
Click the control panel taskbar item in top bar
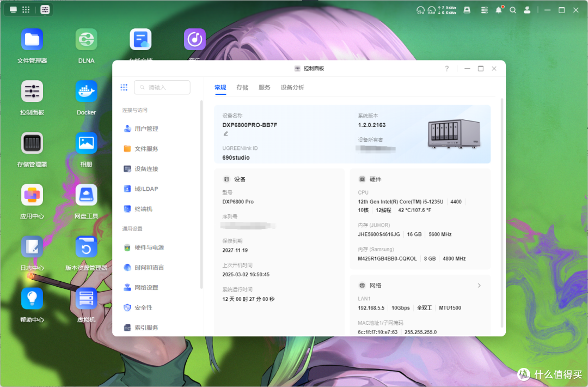(x=45, y=10)
